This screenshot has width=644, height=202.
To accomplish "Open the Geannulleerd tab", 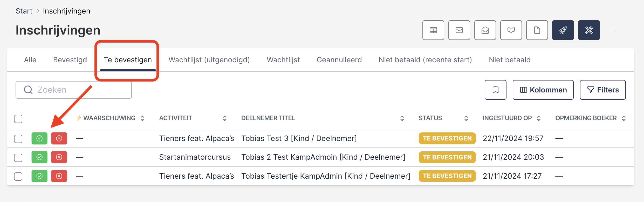I will tap(339, 60).
